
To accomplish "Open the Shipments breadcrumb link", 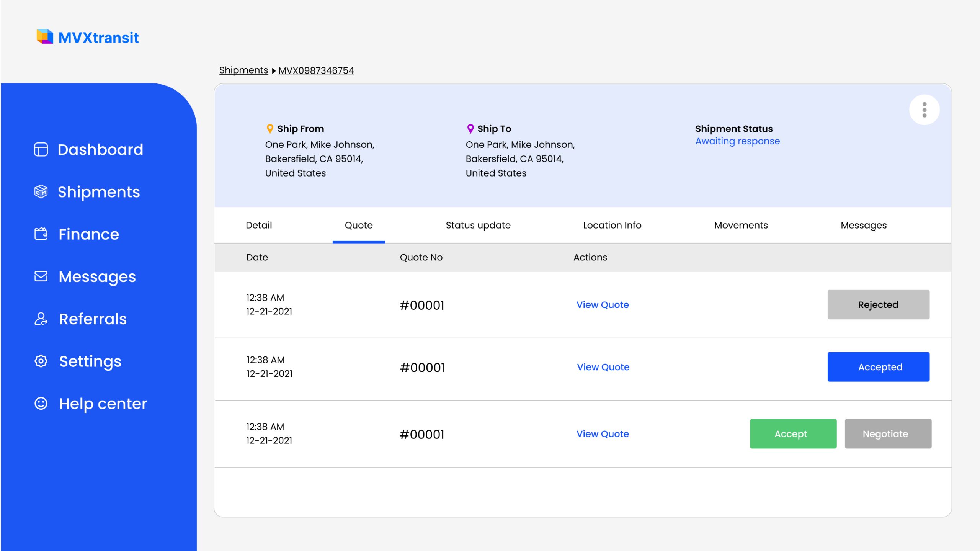I will click(x=243, y=70).
